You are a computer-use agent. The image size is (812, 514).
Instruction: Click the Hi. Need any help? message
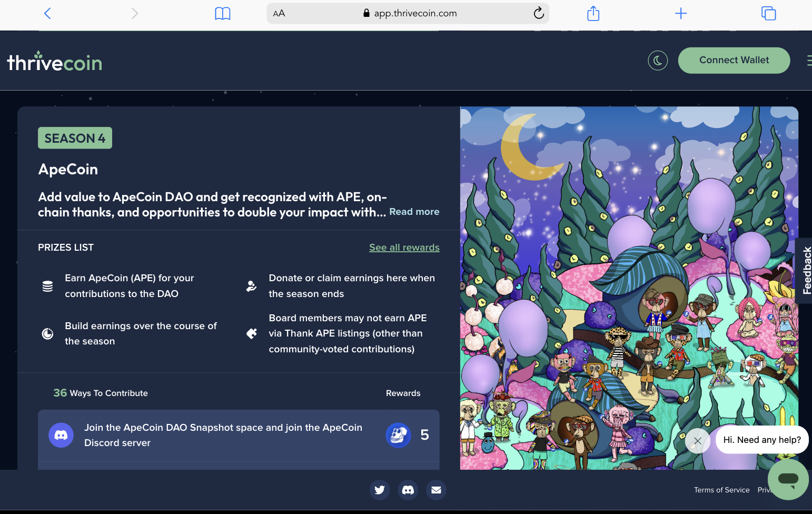coord(762,440)
